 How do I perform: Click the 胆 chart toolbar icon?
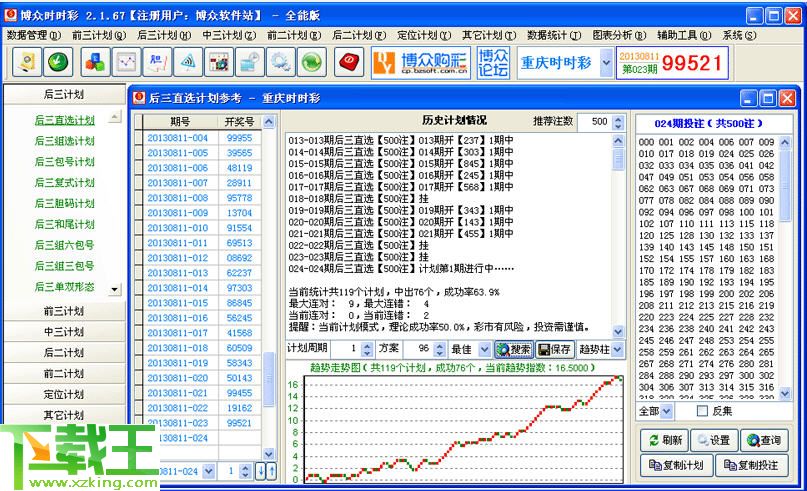click(x=157, y=63)
